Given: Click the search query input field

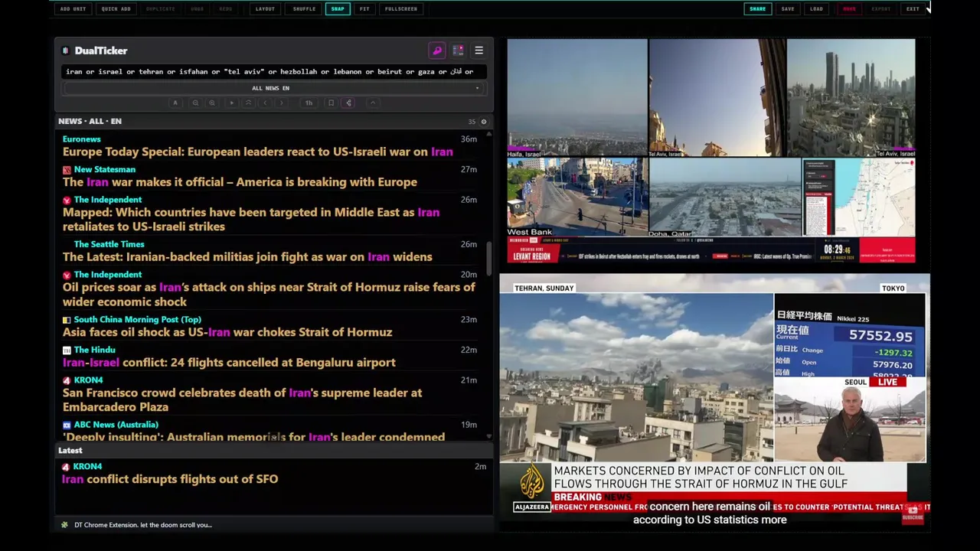Looking at the screenshot, I should [273, 72].
